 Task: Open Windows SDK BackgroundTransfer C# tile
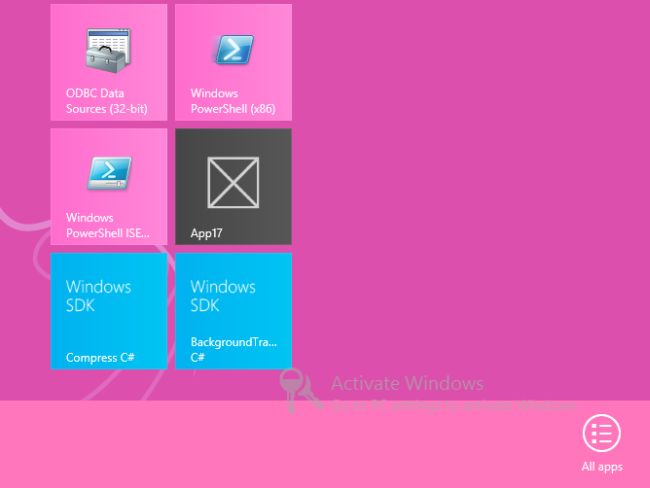(x=233, y=311)
